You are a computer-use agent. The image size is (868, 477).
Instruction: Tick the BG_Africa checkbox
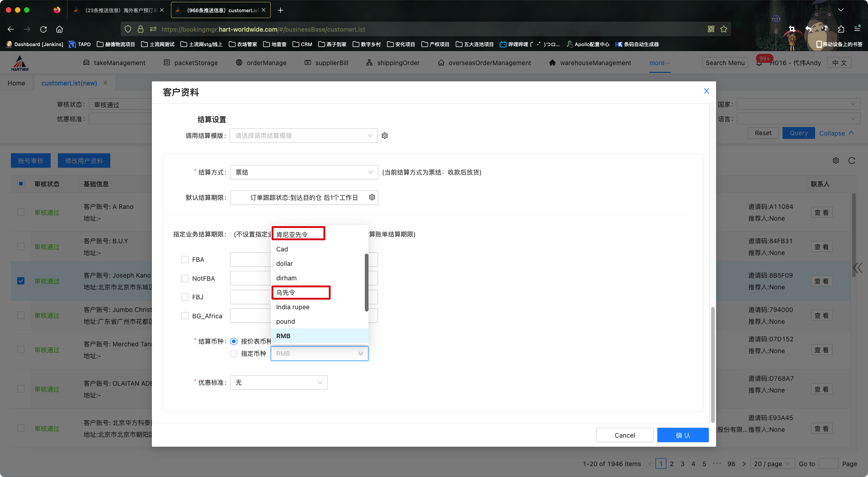coord(185,316)
